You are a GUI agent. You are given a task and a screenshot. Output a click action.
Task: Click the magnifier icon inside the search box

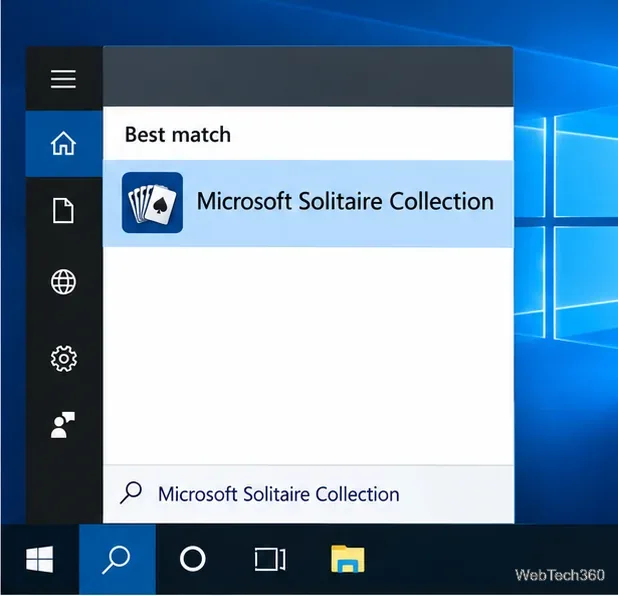pos(131,493)
